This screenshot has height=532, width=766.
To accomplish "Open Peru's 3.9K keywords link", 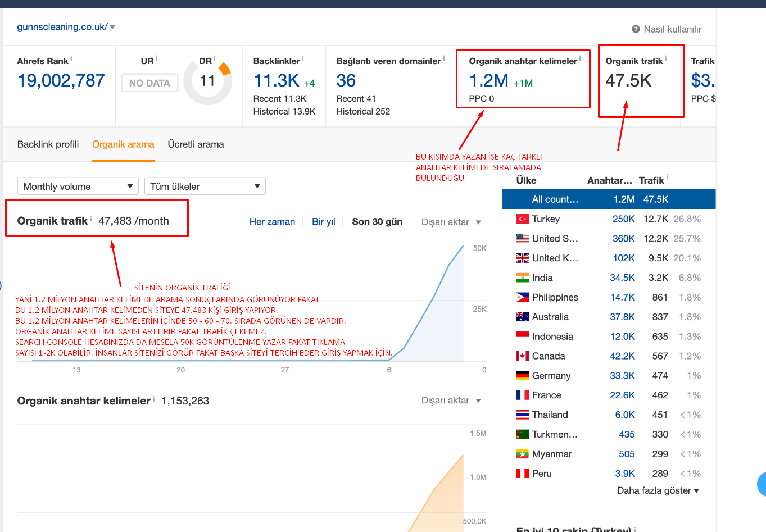I will pos(625,474).
